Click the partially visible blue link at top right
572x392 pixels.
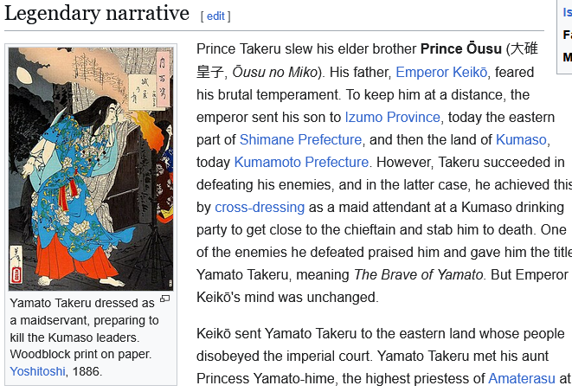pos(567,12)
